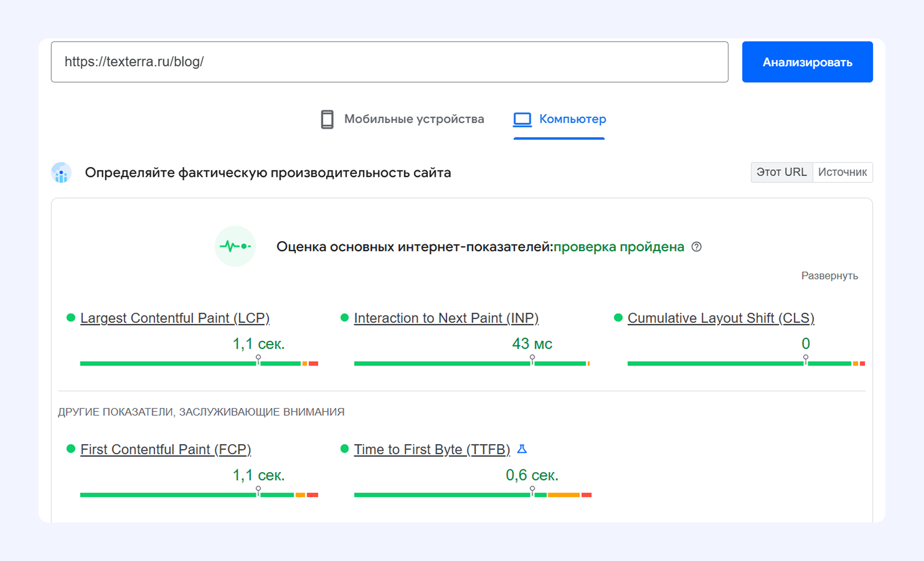This screenshot has height=561, width=924.
Task: Expand details with 'Развернуть'
Action: (829, 276)
